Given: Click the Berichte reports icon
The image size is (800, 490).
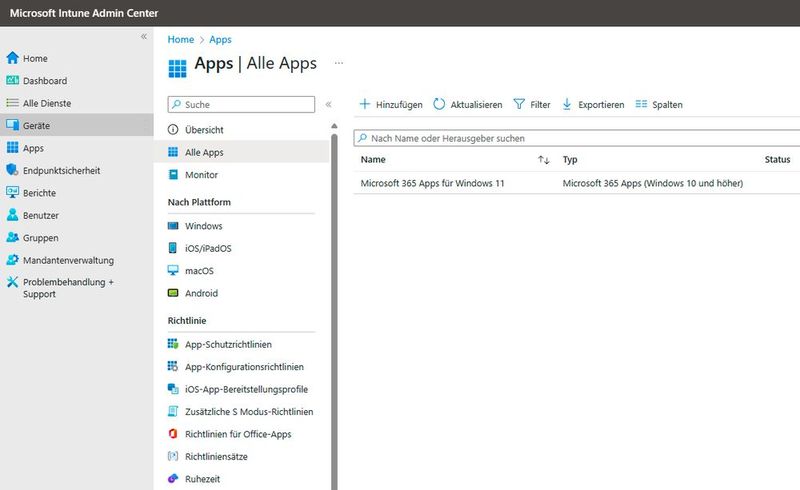Looking at the screenshot, I should click(x=12, y=192).
